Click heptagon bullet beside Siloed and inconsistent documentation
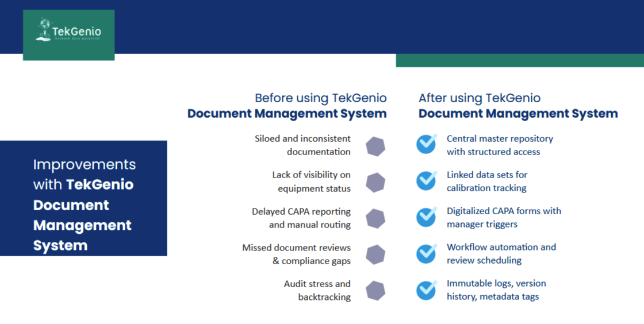 [375, 146]
